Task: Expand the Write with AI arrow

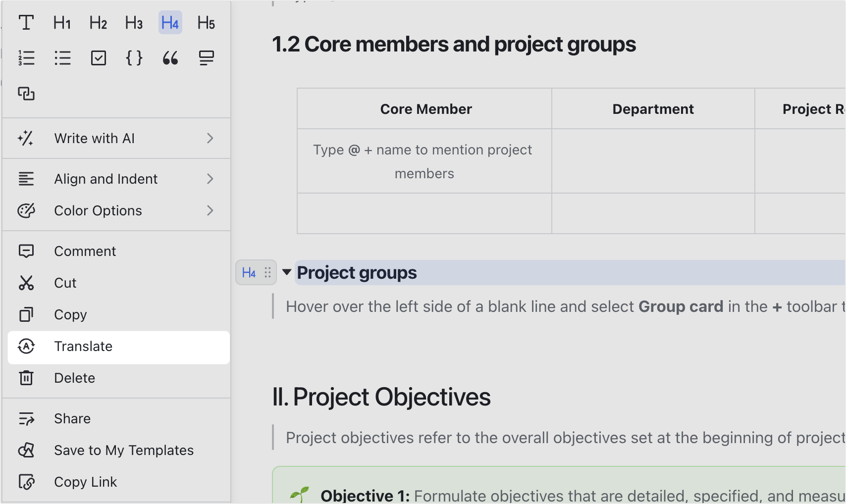Action: pos(210,138)
